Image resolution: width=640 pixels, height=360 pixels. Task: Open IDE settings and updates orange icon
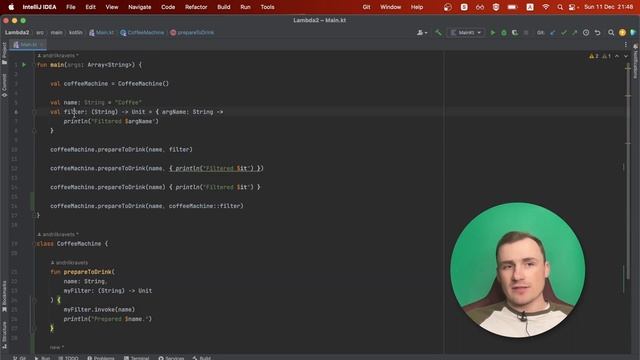pos(622,33)
